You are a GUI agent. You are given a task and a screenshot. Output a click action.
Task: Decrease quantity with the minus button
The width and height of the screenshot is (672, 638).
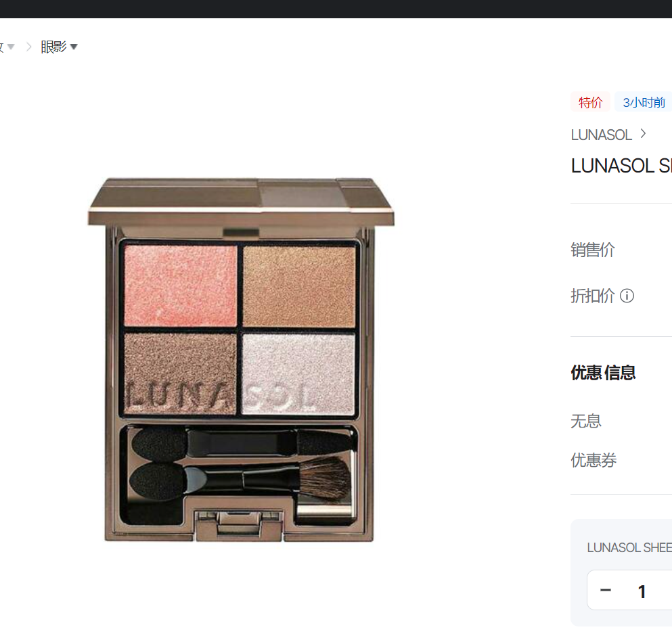click(x=605, y=590)
